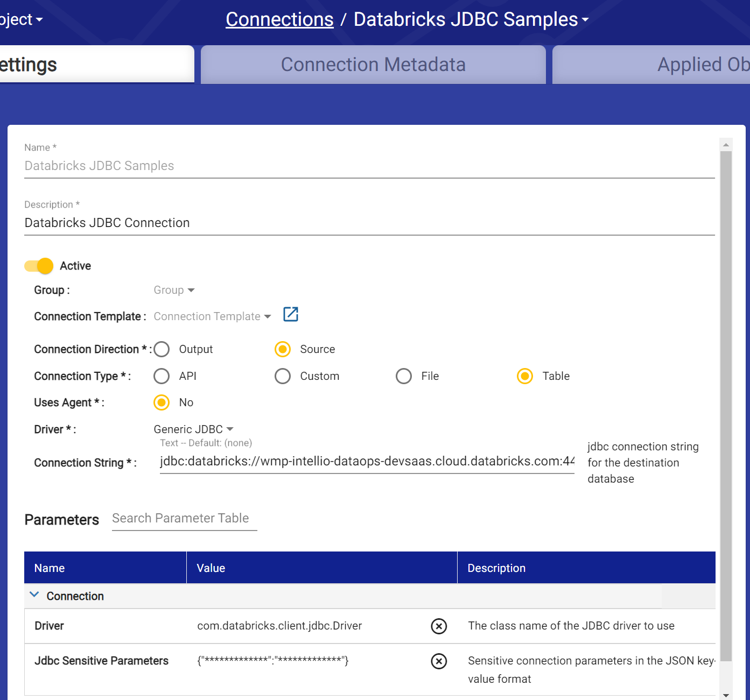Open the connection template in new window icon
The image size is (750, 700).
coord(291,314)
